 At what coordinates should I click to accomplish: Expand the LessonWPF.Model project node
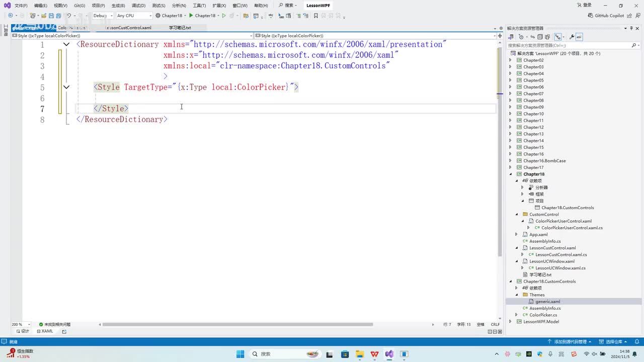pyautogui.click(x=510, y=321)
